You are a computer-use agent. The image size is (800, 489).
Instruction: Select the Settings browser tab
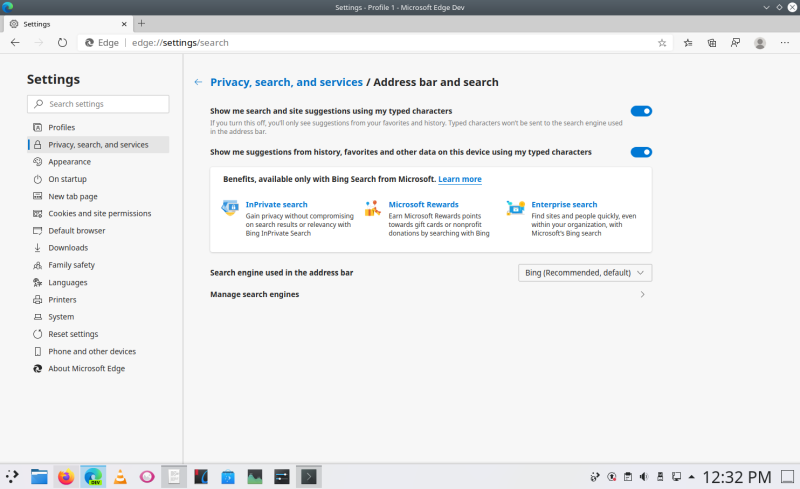68,24
